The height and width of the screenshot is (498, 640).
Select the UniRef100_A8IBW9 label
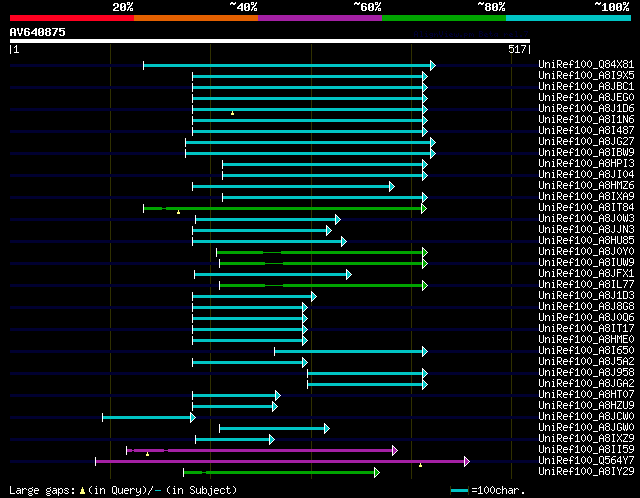click(x=586, y=153)
